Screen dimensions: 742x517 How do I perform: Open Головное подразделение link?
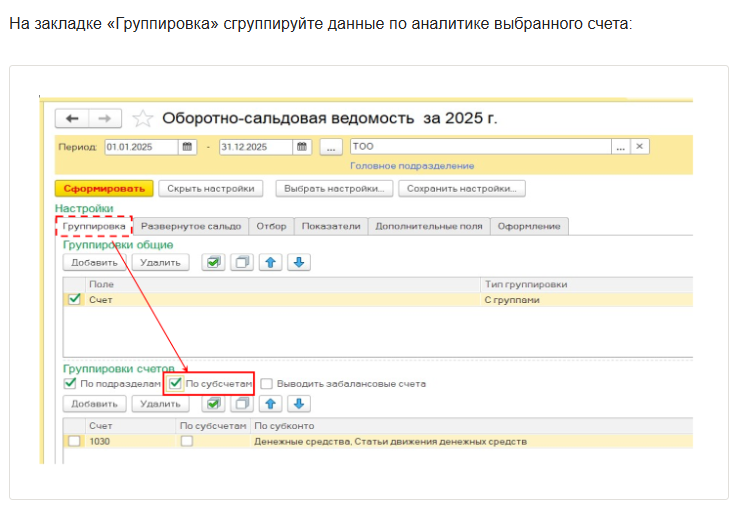tap(412, 166)
